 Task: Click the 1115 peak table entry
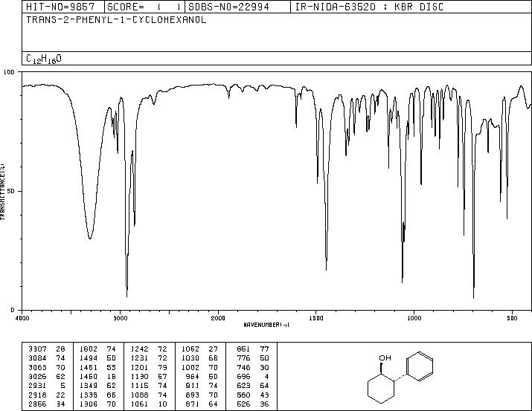click(149, 386)
